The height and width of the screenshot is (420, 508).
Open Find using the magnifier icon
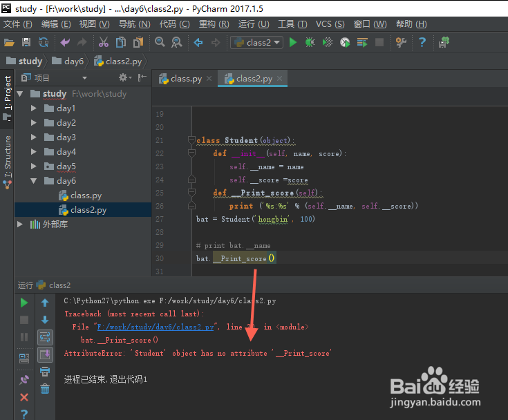(160, 42)
